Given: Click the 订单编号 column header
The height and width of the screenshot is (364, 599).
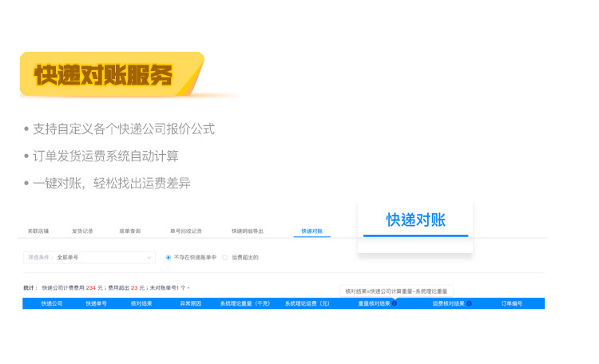Looking at the screenshot, I should [512, 303].
